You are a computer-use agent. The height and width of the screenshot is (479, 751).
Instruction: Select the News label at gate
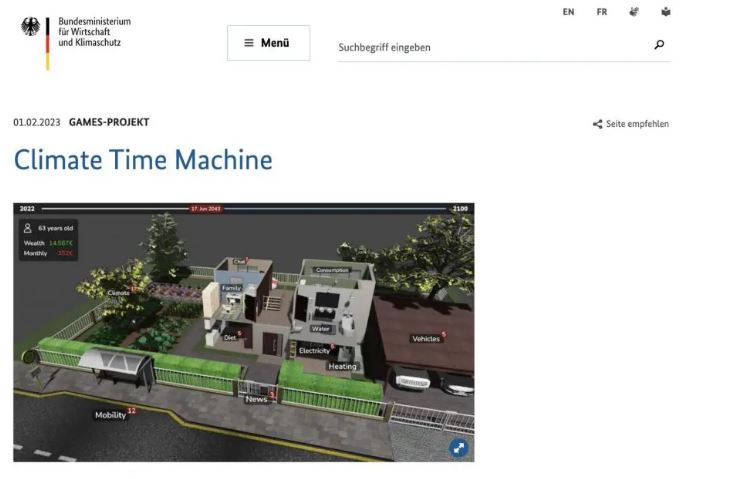(256, 399)
